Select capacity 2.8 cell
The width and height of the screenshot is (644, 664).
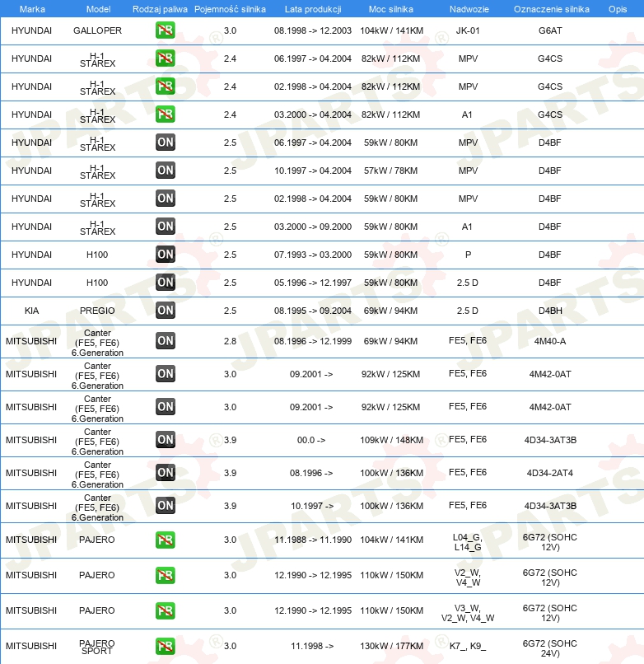[x=230, y=341]
